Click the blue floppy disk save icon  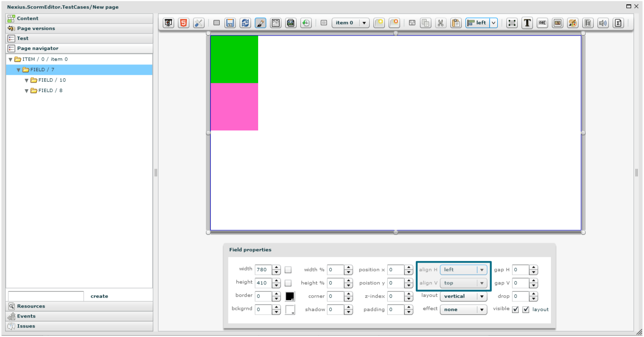[230, 23]
